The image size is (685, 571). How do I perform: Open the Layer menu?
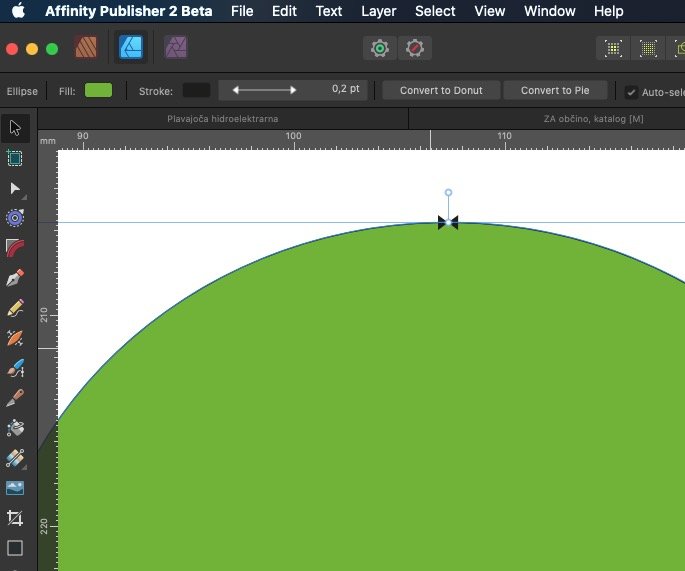pyautogui.click(x=378, y=11)
